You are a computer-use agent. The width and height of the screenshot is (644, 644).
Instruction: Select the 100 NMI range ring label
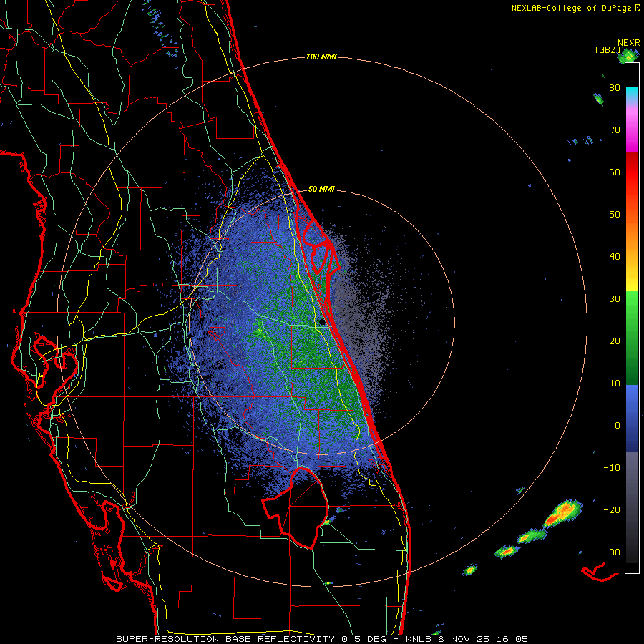tap(321, 57)
